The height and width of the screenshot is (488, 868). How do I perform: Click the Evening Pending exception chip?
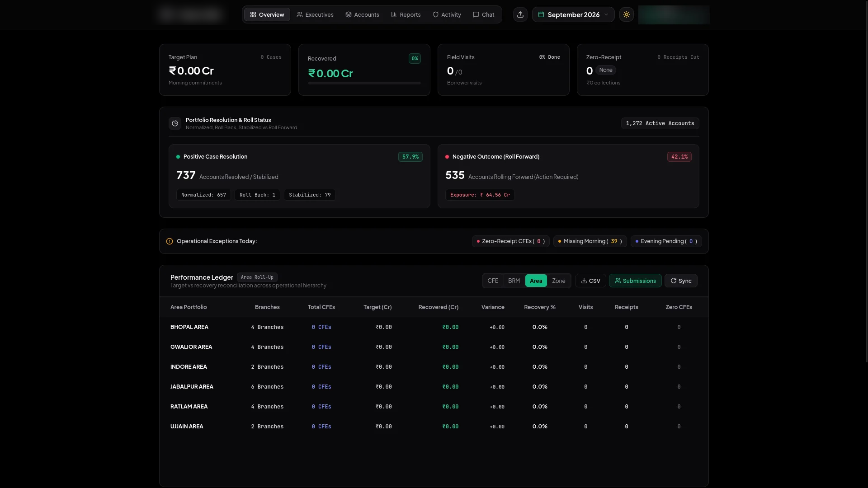666,241
